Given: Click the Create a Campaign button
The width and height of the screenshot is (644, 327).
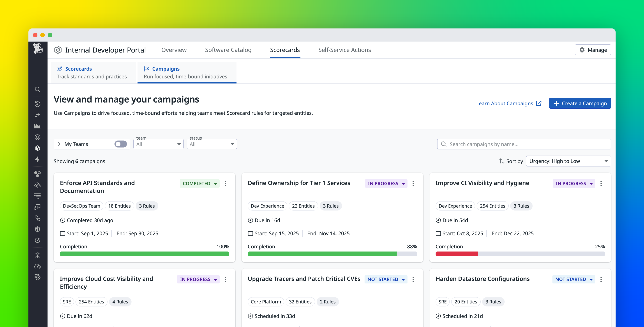Looking at the screenshot, I should (x=580, y=103).
